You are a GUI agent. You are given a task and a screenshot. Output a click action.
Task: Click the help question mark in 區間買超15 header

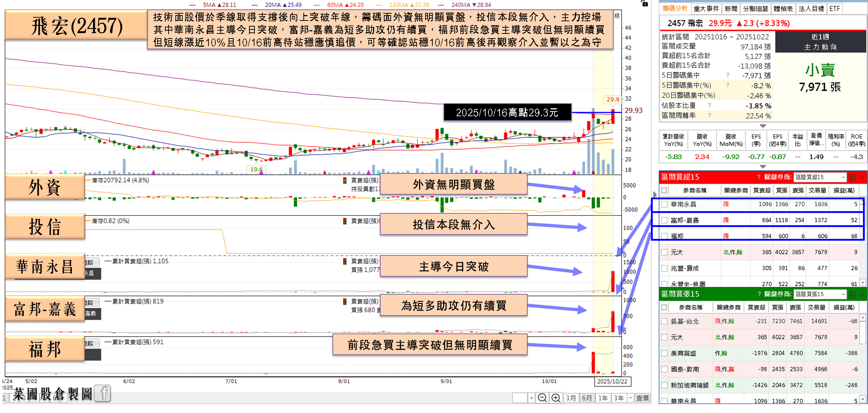tap(759, 177)
